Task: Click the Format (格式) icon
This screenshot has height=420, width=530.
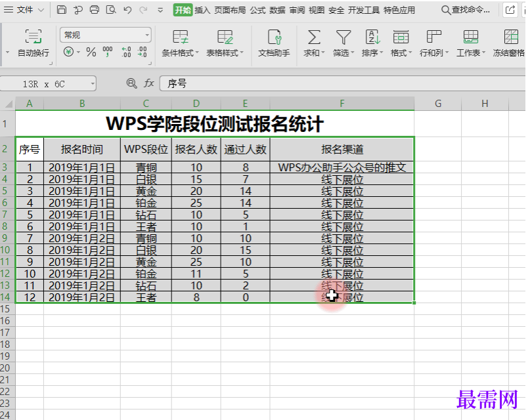Action: click(401, 37)
